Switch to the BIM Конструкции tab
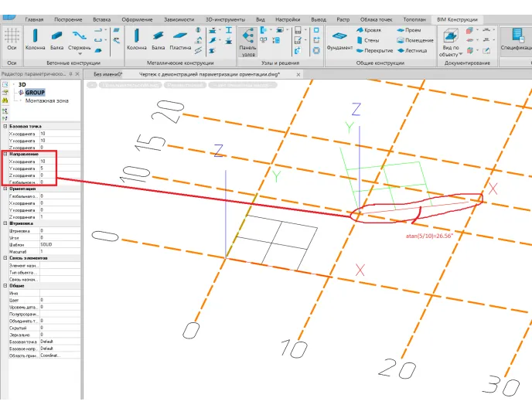 coord(457,19)
